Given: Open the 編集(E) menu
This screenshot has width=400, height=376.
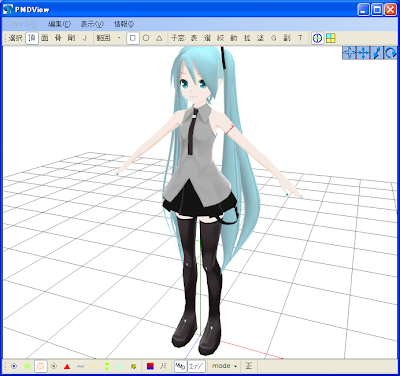Looking at the screenshot, I should [59, 24].
